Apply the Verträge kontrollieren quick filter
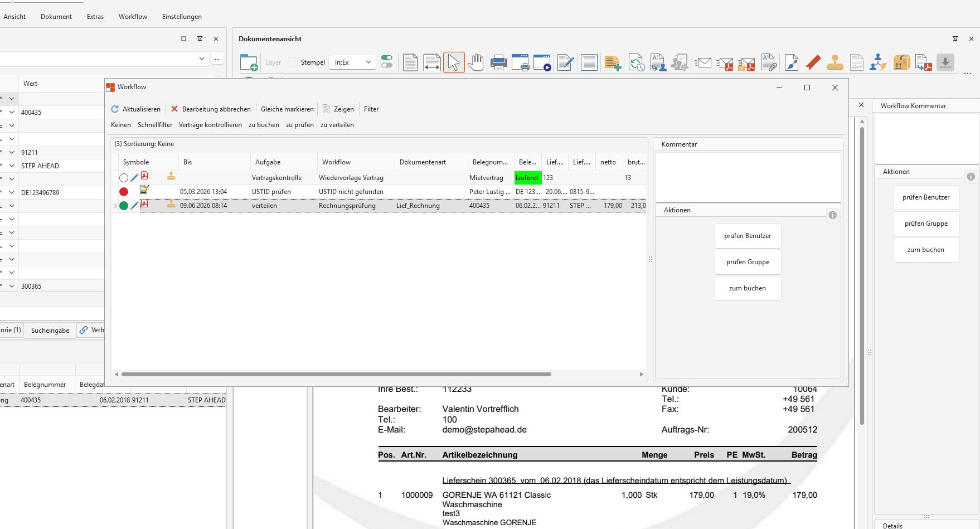Screen dimensions: 980x529 (x=210, y=125)
